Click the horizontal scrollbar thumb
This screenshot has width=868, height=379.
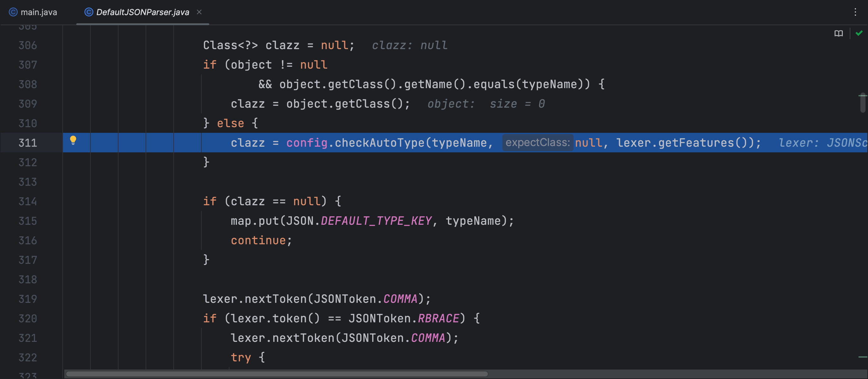(276, 374)
